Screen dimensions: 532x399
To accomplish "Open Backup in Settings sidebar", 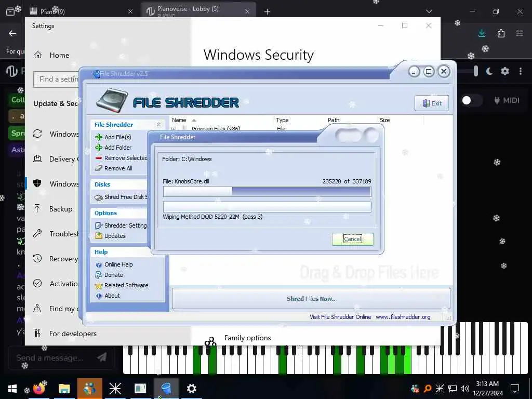I will click(53, 209).
